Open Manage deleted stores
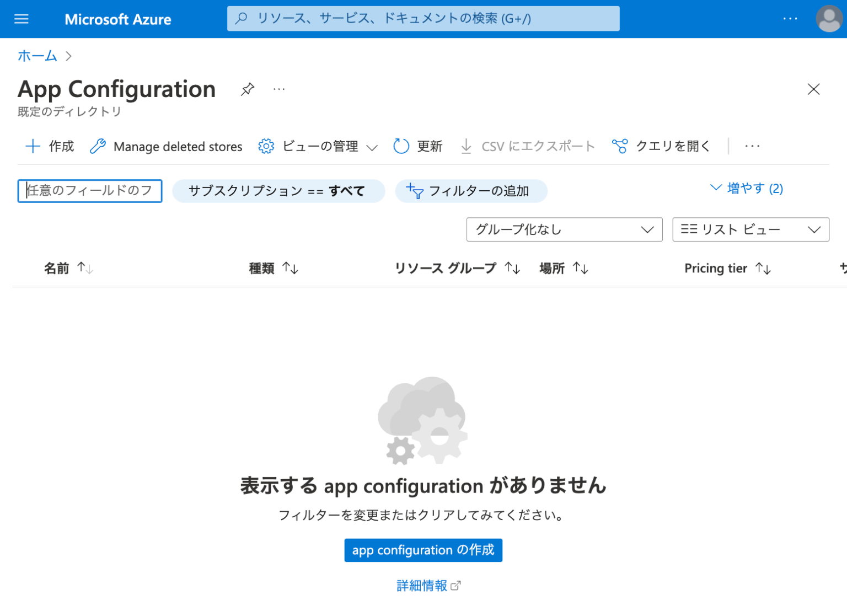The image size is (847, 616). coord(165,146)
